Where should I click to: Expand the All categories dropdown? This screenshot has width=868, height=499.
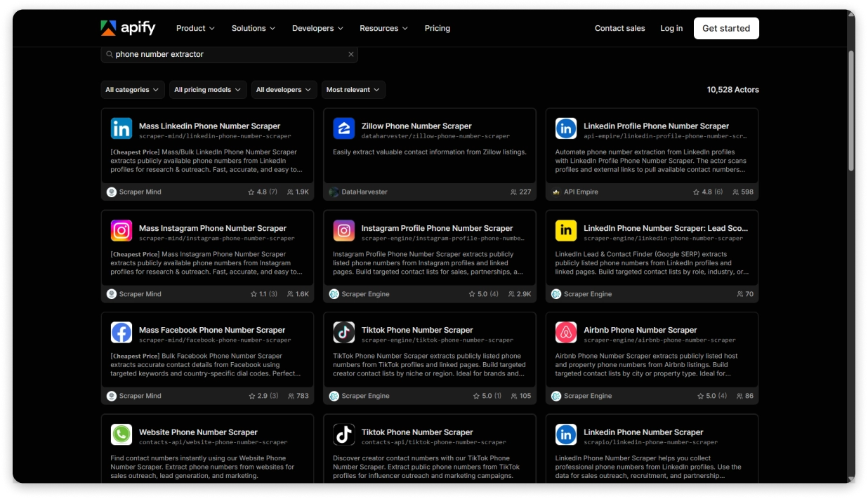[133, 90]
